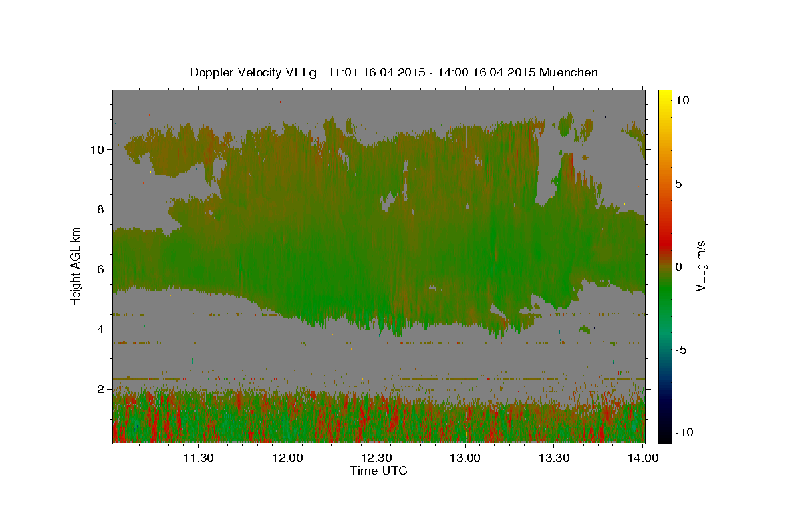798x532 pixels.
Task: Click the '11:30' time axis label
Action: click(198, 458)
